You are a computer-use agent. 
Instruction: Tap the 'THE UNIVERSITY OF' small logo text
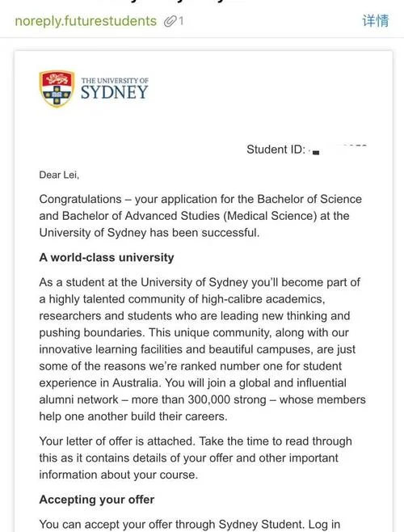tap(115, 81)
